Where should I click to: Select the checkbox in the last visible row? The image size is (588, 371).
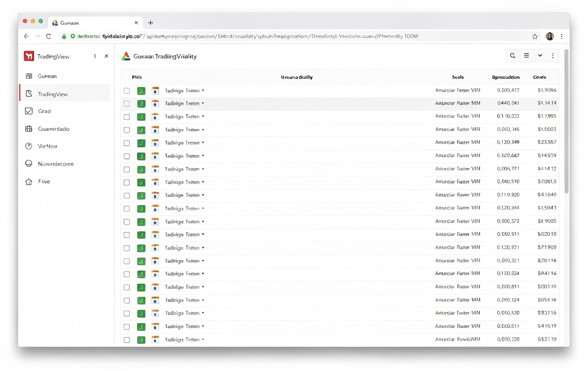[127, 340]
